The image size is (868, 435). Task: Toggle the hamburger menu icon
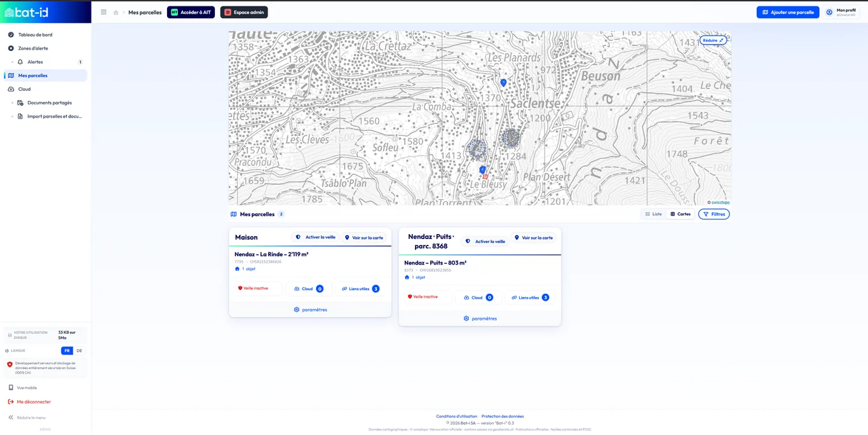tap(104, 12)
